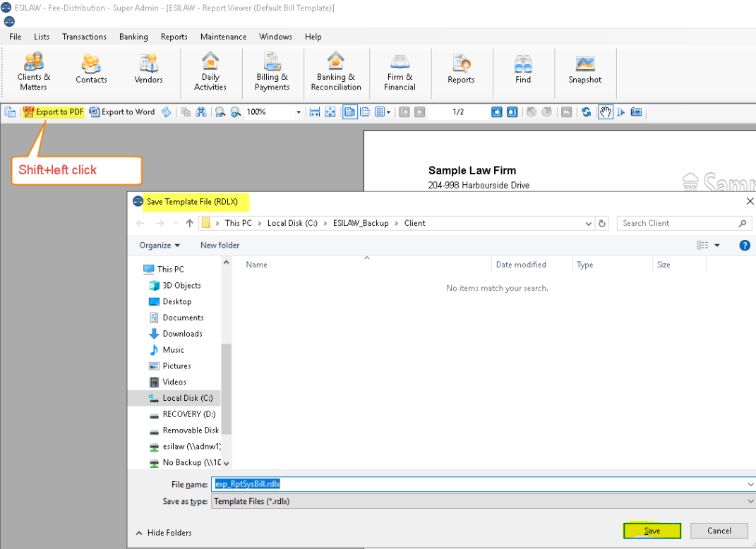Click Save in the Save Template dialog
756x549 pixels.
point(652,531)
